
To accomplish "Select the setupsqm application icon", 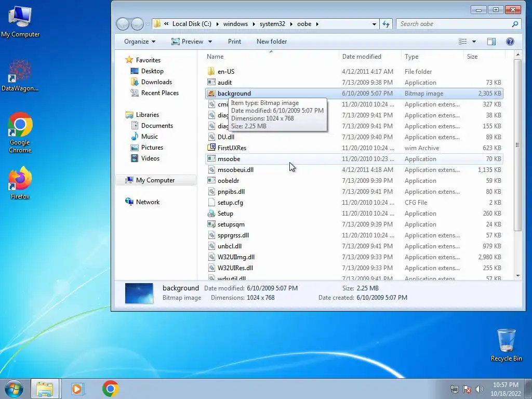I will pyautogui.click(x=211, y=224).
